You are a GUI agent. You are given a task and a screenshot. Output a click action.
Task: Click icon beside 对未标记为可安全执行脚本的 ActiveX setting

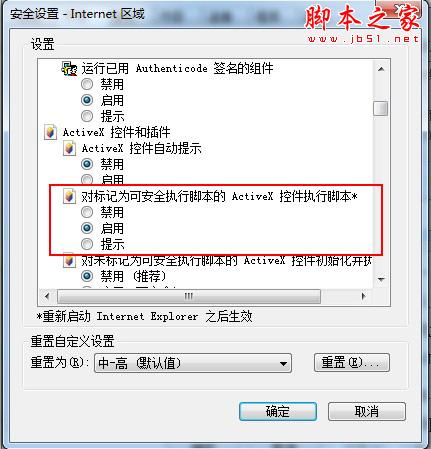[69, 261]
